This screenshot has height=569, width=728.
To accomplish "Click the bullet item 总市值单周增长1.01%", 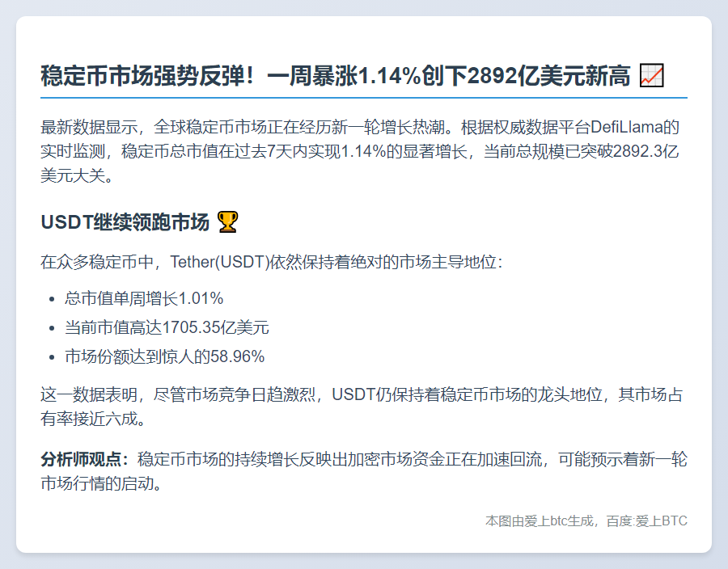I will (x=144, y=298).
